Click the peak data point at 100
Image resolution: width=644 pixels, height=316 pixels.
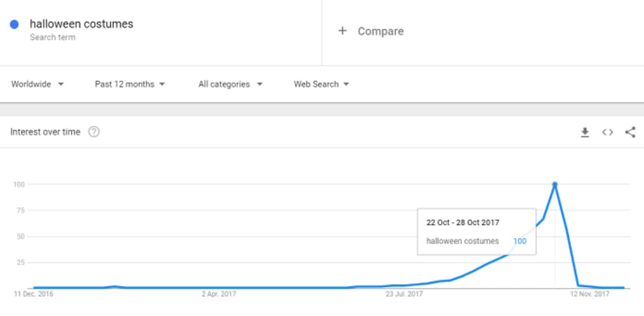coord(555,184)
